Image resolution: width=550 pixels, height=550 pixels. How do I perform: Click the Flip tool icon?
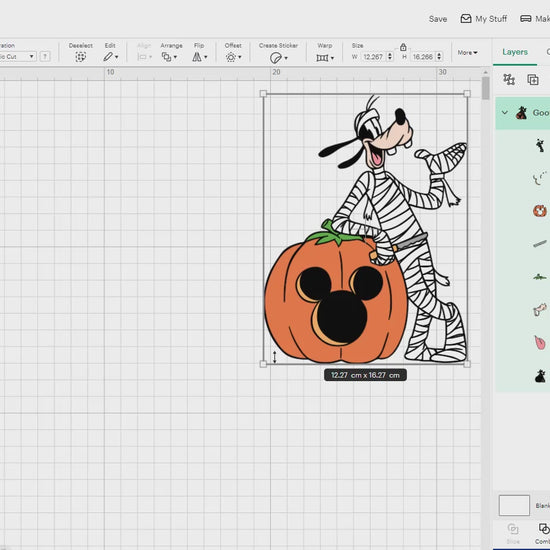(x=197, y=57)
